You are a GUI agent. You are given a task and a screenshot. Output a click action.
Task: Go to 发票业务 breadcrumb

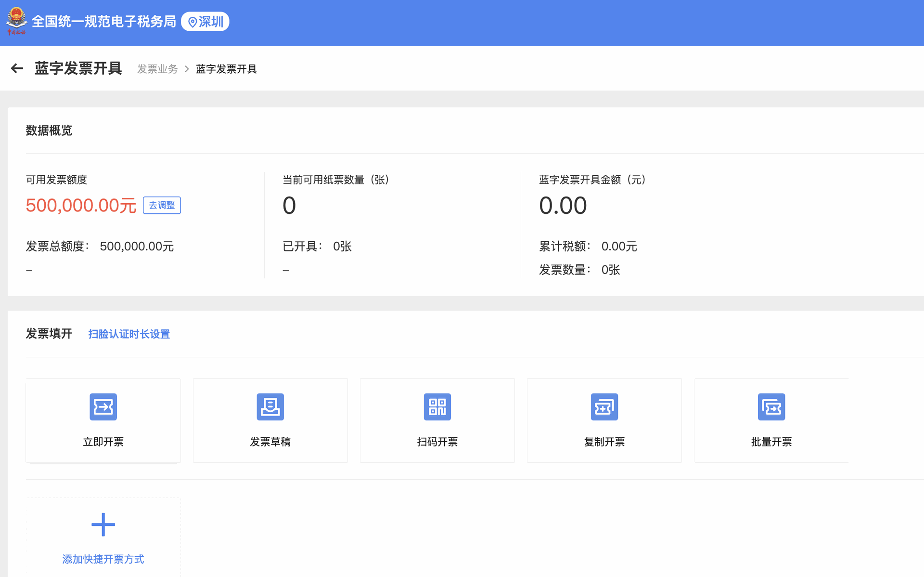point(157,69)
